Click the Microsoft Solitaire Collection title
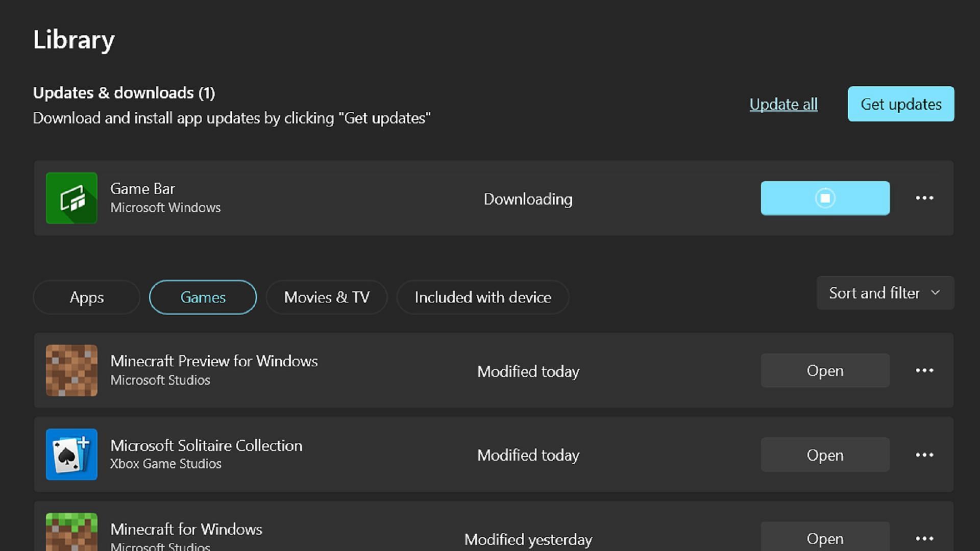Image resolution: width=980 pixels, height=551 pixels. pos(206,445)
